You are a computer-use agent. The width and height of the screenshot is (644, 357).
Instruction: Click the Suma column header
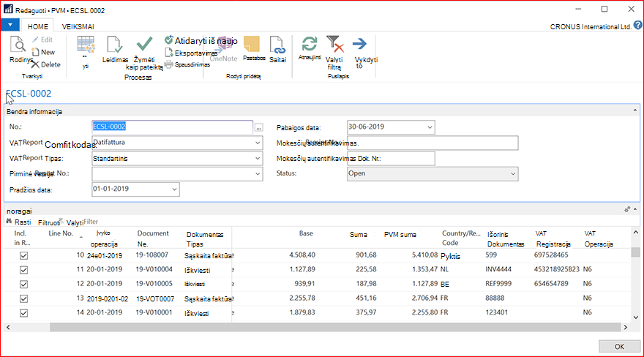click(358, 235)
